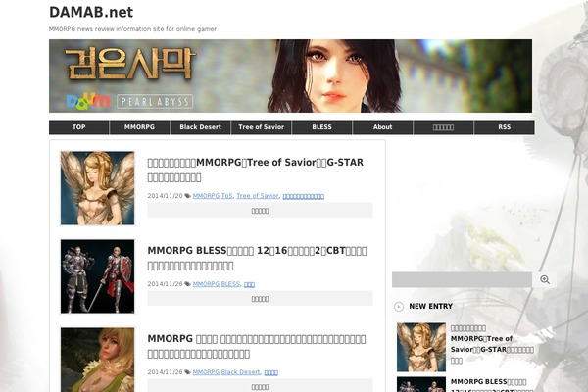Open the MMORPG BLESS entry in NEW ENTRY
Screen dimensions: 588x392
pyautogui.click(x=492, y=385)
